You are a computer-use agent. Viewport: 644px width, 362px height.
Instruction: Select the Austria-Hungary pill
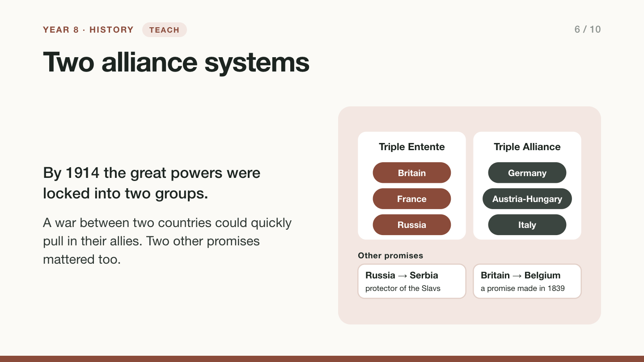(527, 199)
